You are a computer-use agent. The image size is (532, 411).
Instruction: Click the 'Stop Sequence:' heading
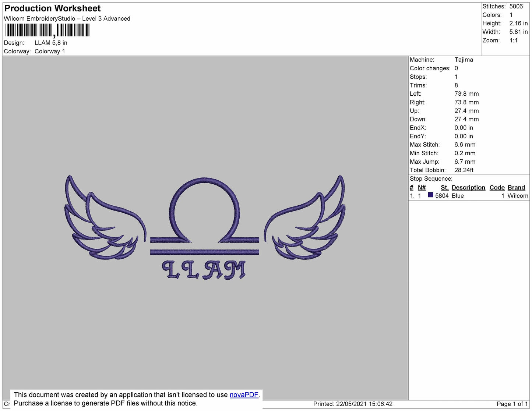point(431,178)
